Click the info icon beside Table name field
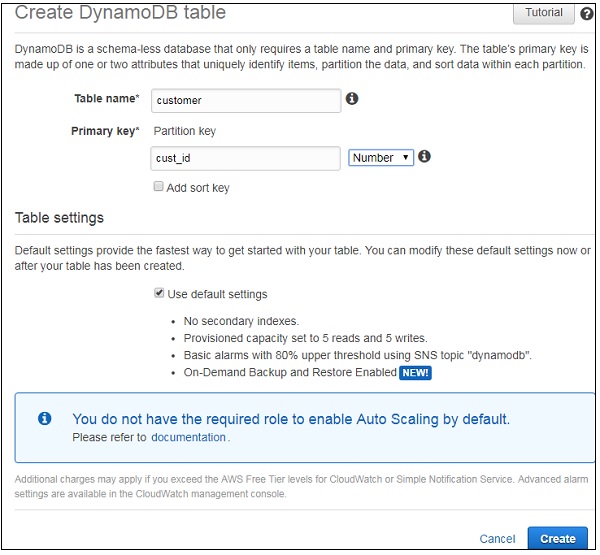The width and height of the screenshot is (600, 555). coord(352,99)
